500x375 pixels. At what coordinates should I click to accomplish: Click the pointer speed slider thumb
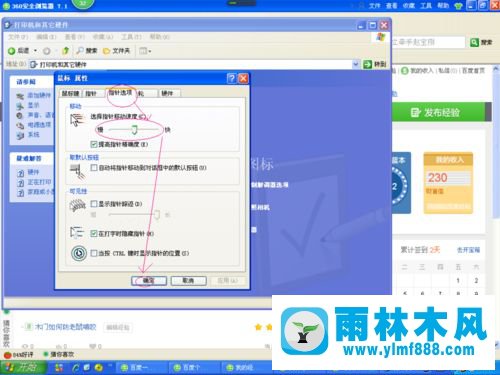pos(134,129)
